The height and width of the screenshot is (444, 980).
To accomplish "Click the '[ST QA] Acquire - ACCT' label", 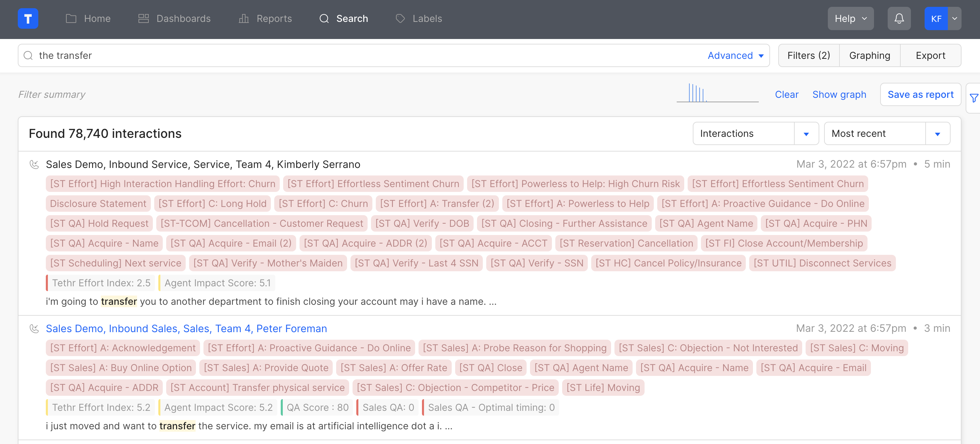I will coord(493,243).
